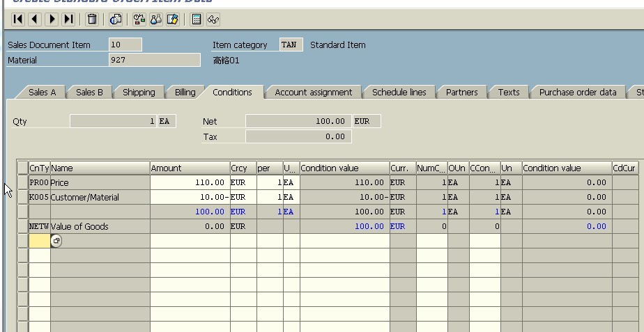The image size is (644, 332).
Task: Click the Net value field 100.00
Action: (x=298, y=121)
